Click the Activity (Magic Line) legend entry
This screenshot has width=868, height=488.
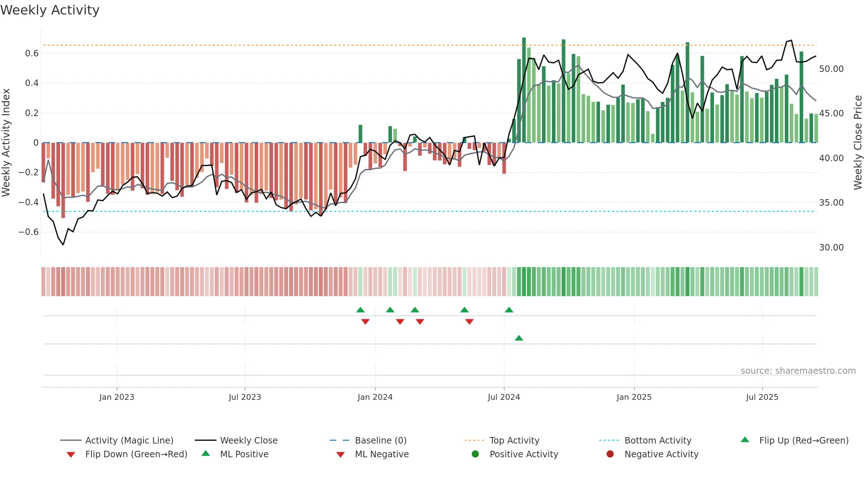pyautogui.click(x=117, y=440)
